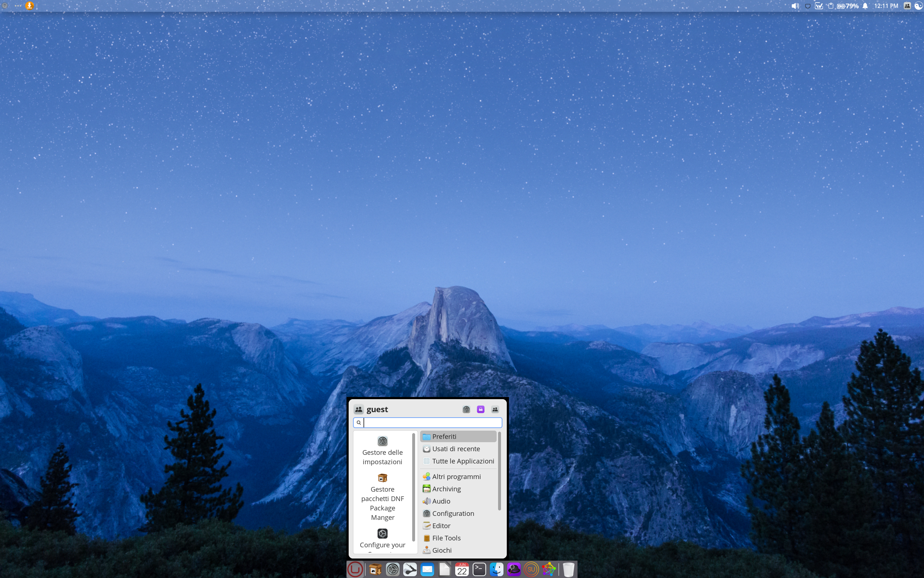Click the users button in top panel

908,6
